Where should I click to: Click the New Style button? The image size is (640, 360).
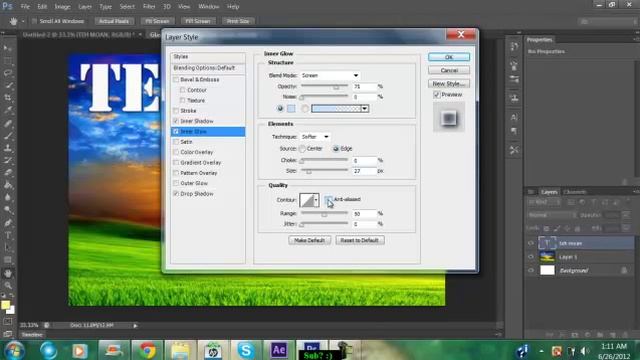click(449, 83)
